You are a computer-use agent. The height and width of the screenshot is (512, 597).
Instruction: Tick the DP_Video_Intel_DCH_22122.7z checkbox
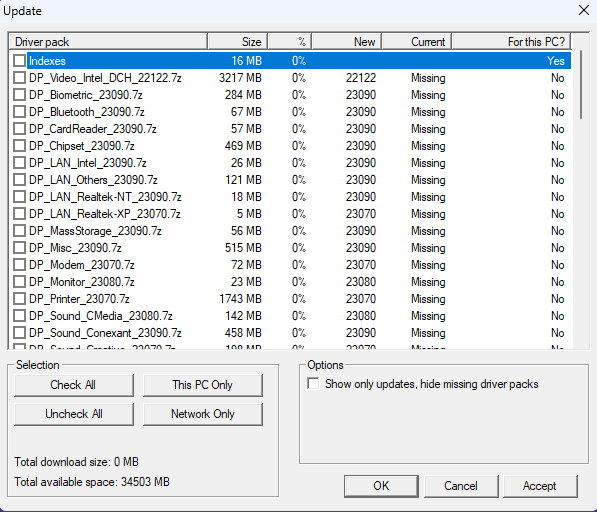click(19, 78)
